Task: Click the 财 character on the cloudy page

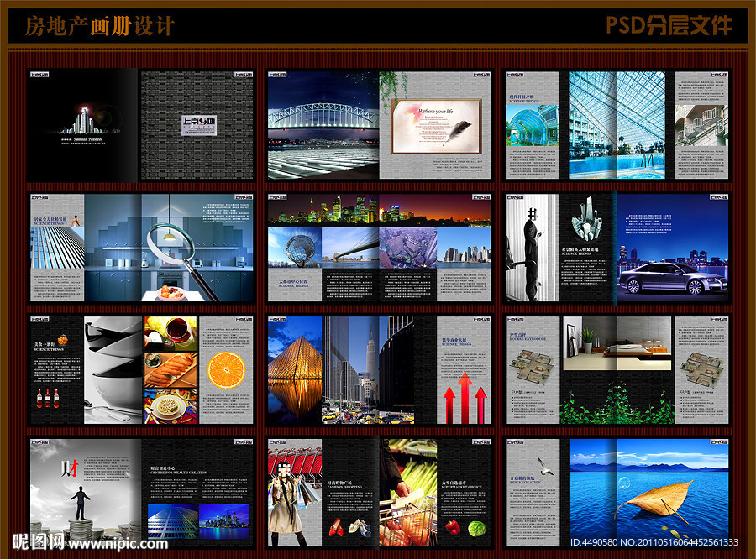Action: pos(70,468)
